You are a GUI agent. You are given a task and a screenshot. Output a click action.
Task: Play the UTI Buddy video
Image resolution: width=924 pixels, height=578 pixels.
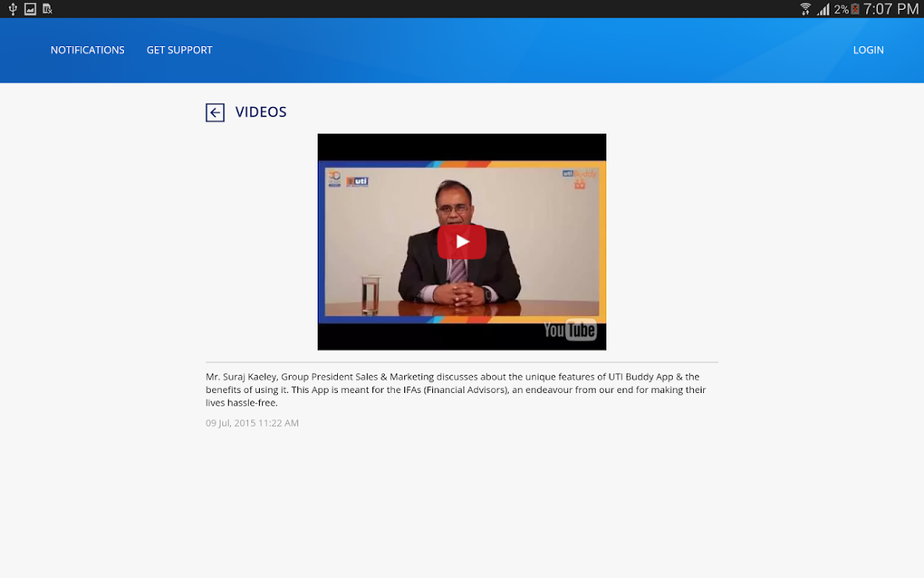coord(461,242)
